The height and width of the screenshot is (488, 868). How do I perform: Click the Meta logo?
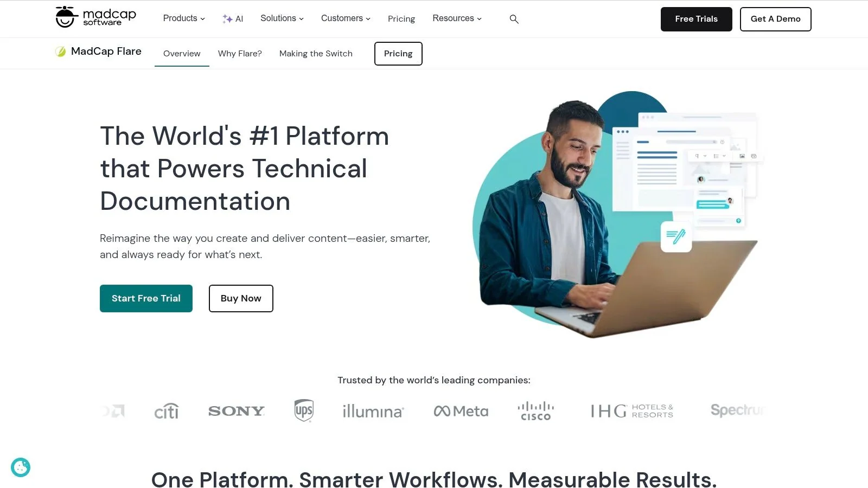point(461,412)
